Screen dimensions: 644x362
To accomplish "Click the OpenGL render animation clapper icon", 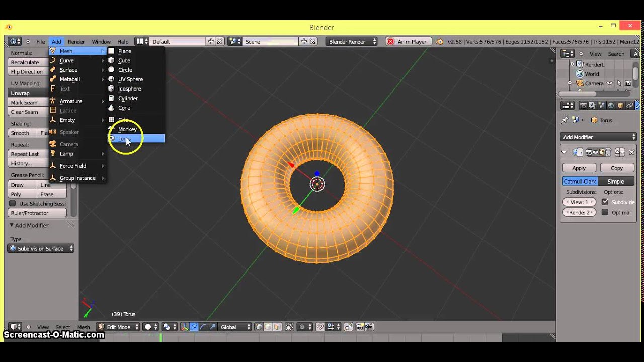I will pyautogui.click(x=370, y=327).
